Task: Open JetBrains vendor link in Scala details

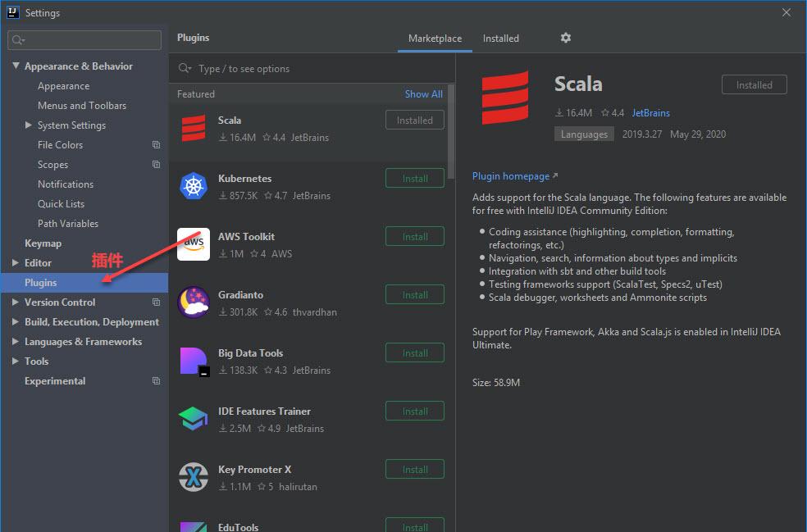Action: click(x=651, y=112)
